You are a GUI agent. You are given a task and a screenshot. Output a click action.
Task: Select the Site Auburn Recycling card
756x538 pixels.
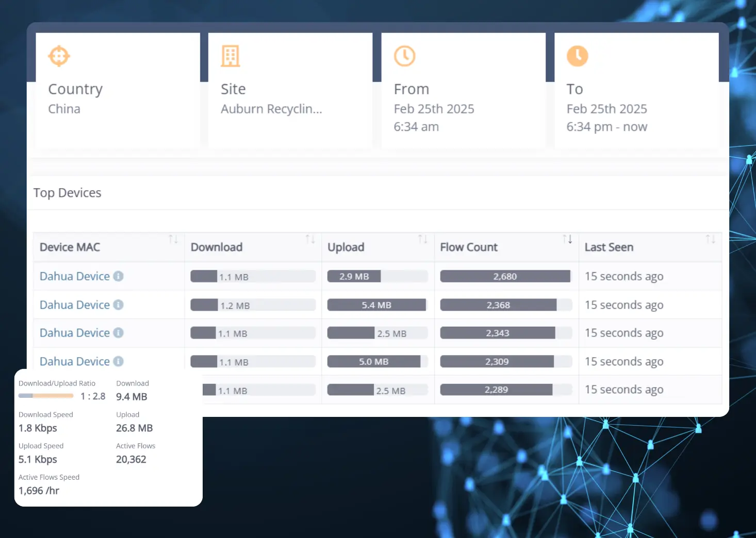click(x=290, y=91)
